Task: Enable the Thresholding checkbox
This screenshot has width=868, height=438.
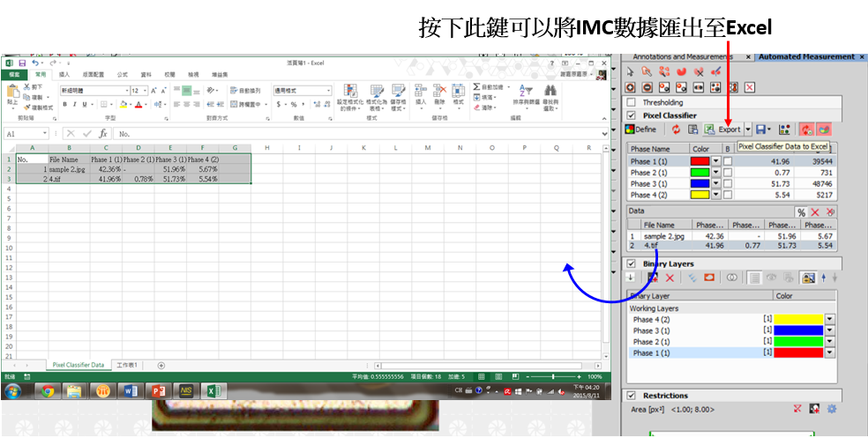Action: pyautogui.click(x=631, y=102)
